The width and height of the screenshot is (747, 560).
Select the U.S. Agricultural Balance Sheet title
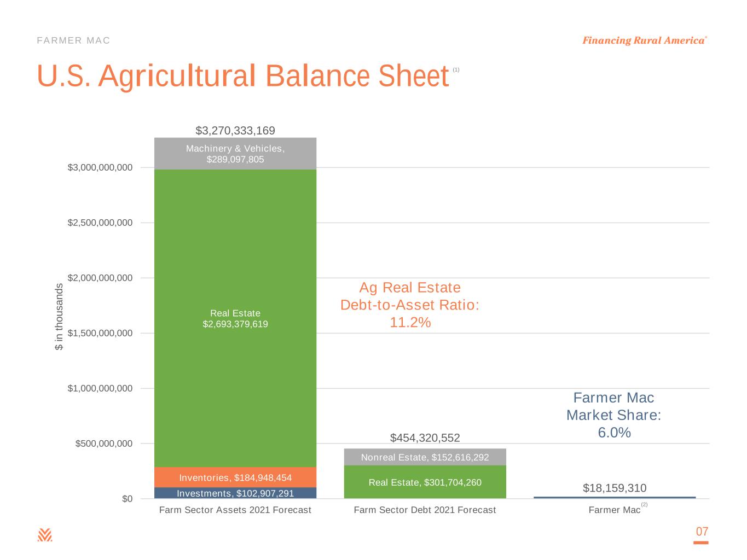point(242,76)
